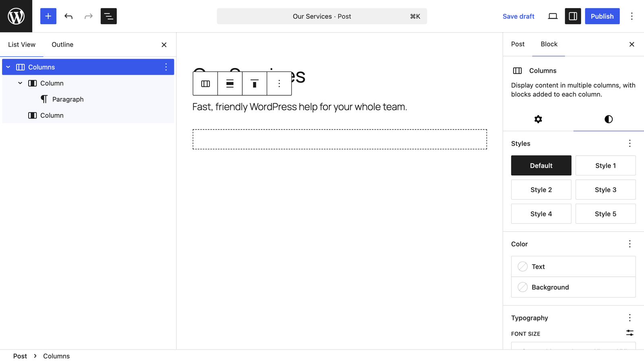
Task: Click the empty dashed column placeholder
Action: pyautogui.click(x=340, y=139)
